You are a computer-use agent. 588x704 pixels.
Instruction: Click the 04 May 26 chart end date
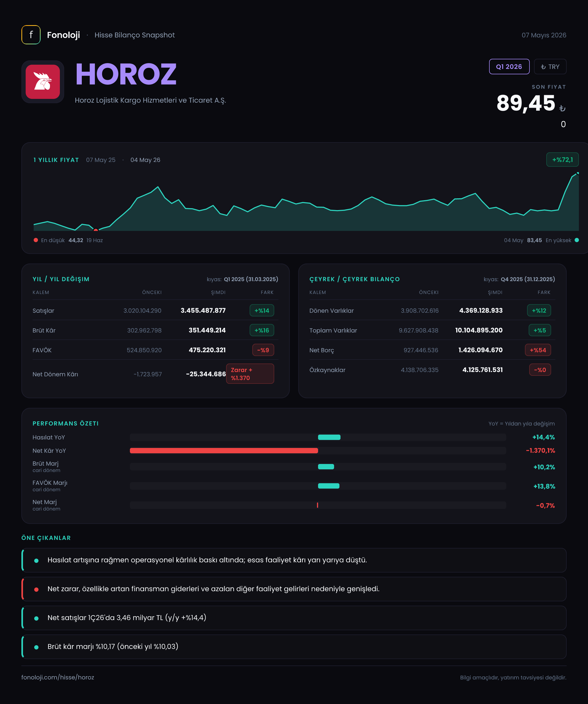[145, 160]
